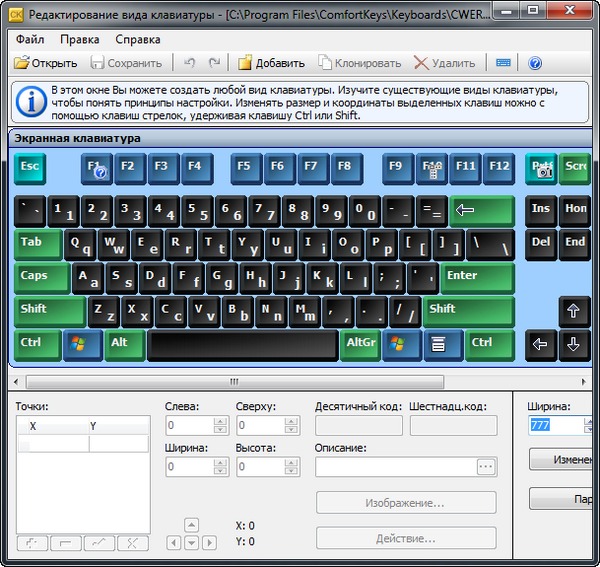Open the Справка menu
600x567 pixels.
pyautogui.click(x=137, y=40)
